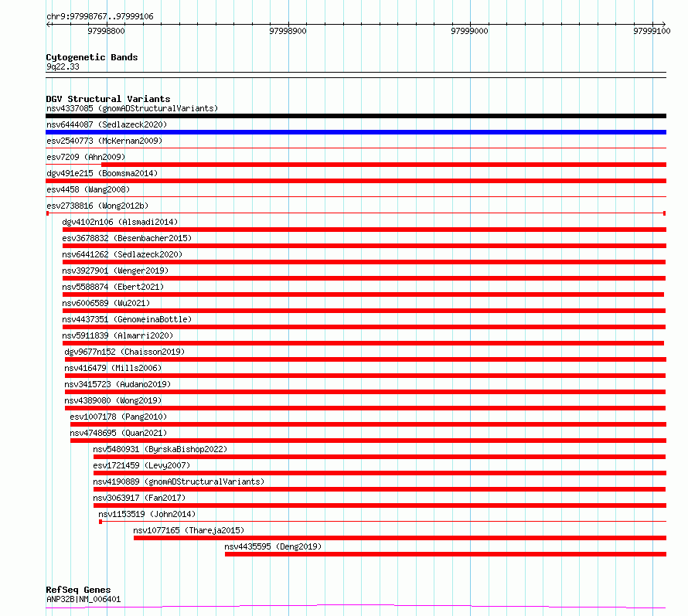The width and height of the screenshot is (688, 616).
Task: Open variant nsv4337085 (gnomADStructuralVariants)
Action: [x=132, y=108]
